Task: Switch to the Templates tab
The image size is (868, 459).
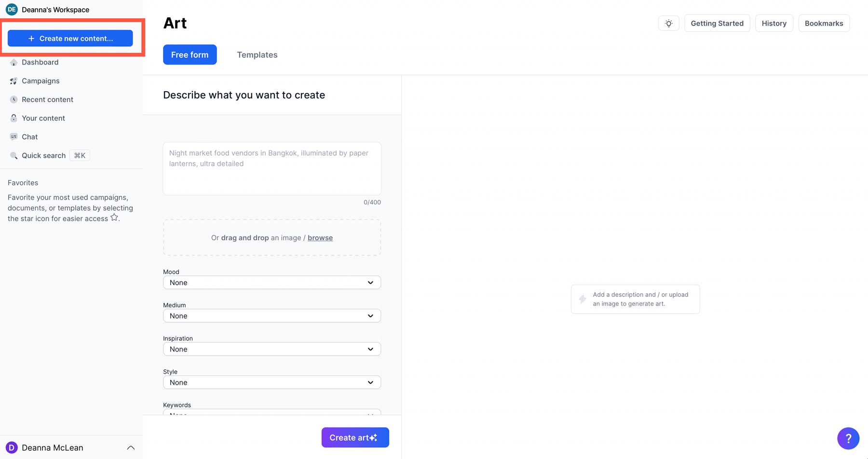Action: coord(257,54)
